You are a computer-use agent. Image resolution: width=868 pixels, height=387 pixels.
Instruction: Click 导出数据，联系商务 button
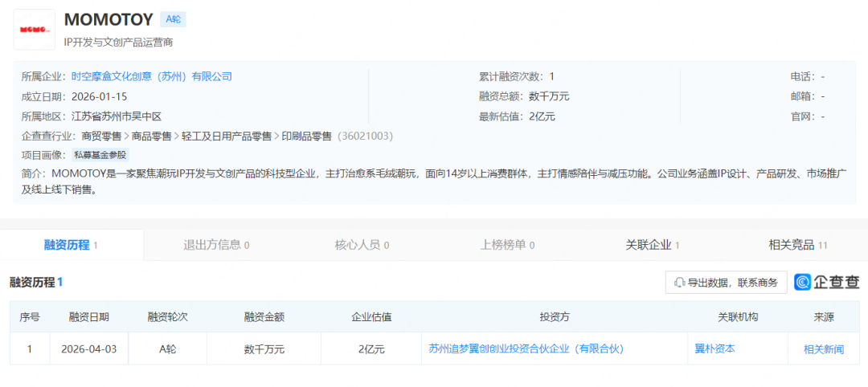[x=726, y=283]
